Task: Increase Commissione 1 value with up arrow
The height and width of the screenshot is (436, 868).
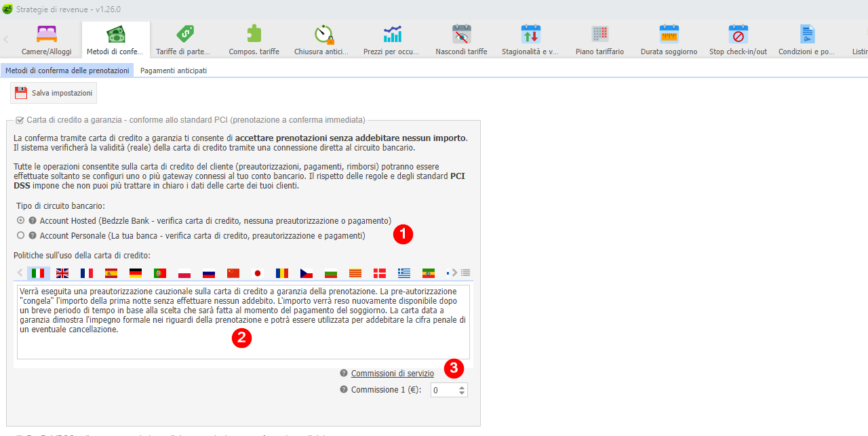Action: (x=462, y=387)
